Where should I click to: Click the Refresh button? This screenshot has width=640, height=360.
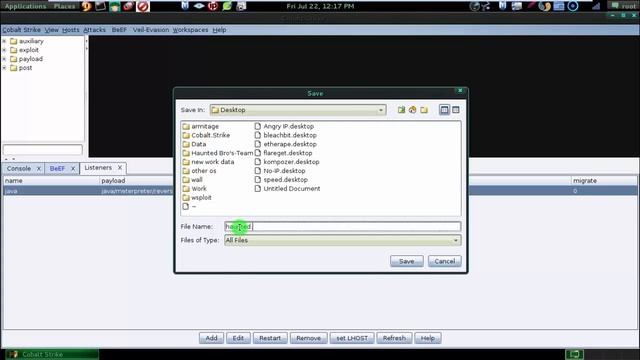click(x=394, y=338)
